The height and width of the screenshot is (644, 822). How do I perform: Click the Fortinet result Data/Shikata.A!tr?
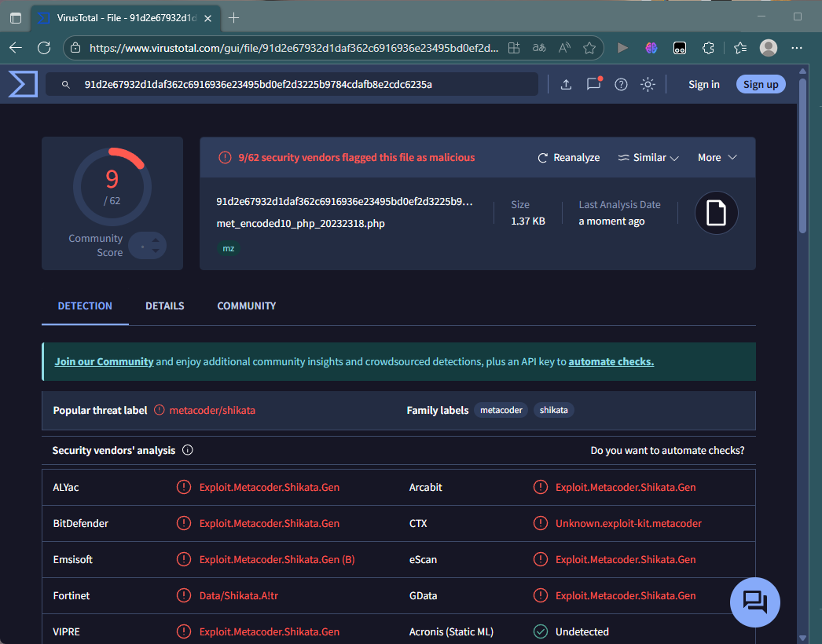point(239,596)
